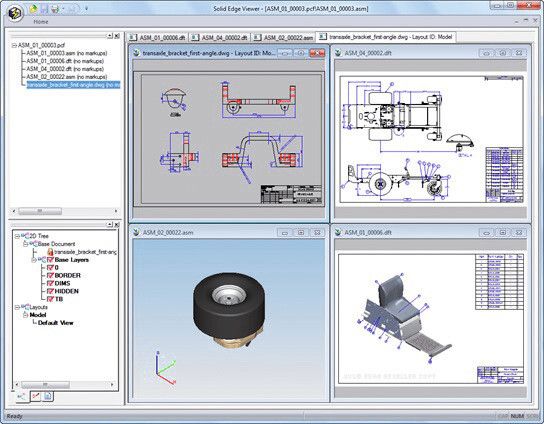Collapse the Base Document node

[25, 244]
